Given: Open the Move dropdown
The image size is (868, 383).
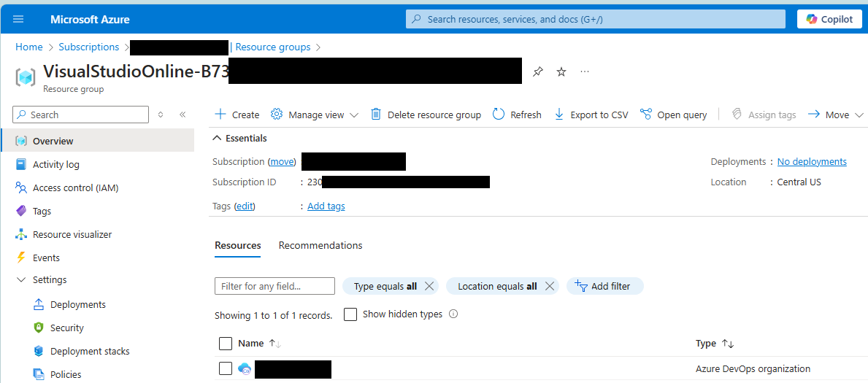Looking at the screenshot, I should (x=836, y=115).
